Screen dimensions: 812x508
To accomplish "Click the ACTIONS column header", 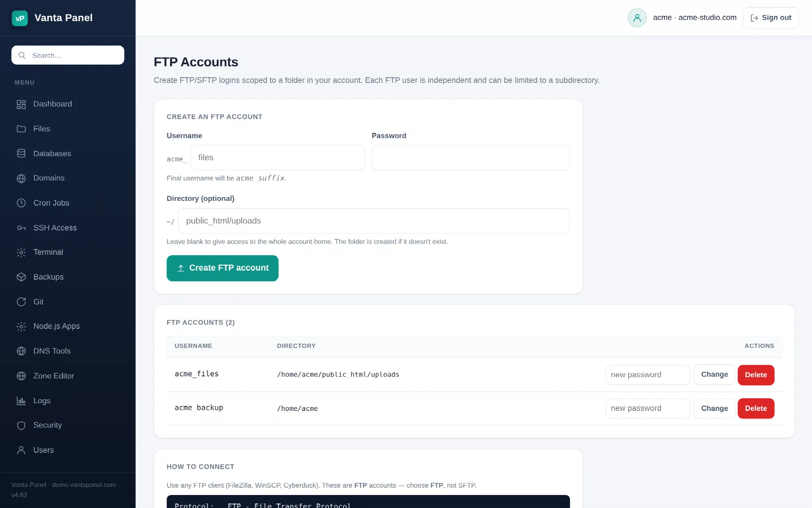I will click(x=759, y=346).
